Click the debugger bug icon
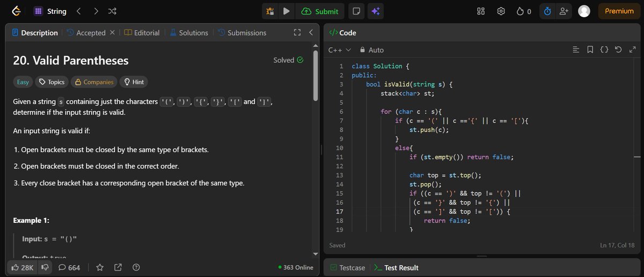 click(271, 11)
